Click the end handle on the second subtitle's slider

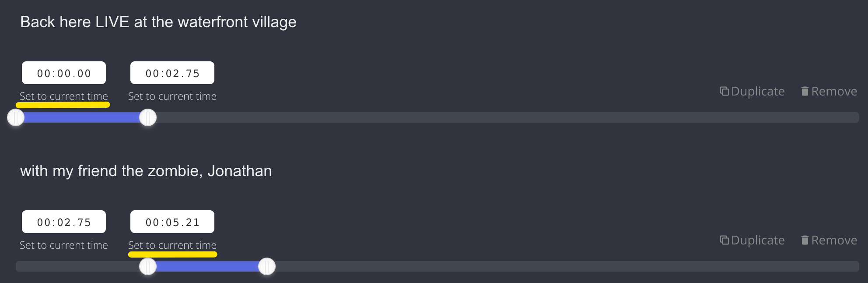tap(267, 266)
